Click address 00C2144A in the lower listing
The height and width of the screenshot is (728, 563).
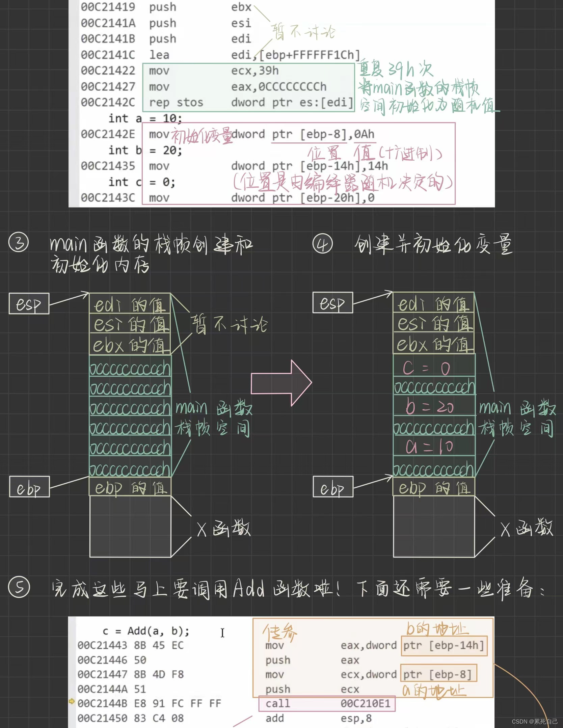[102, 689]
